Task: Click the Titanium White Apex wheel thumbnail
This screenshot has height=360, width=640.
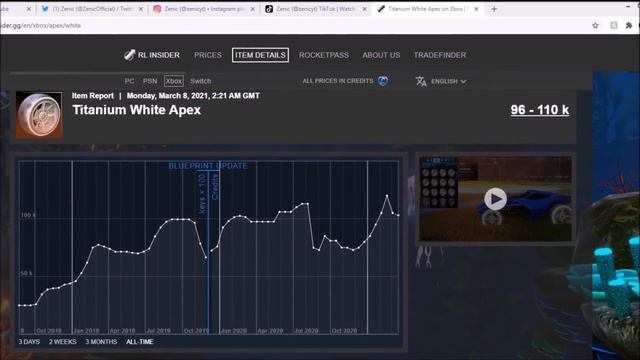Action: 39,115
